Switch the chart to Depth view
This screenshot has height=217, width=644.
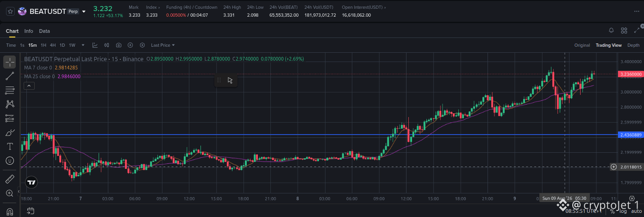pos(633,45)
